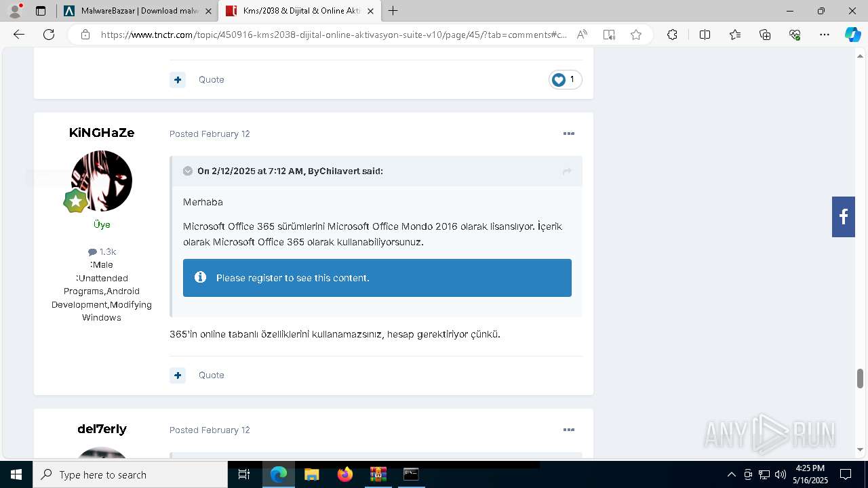Open Settings and more menu
Viewport: 868px width, 488px height.
(x=825, y=35)
